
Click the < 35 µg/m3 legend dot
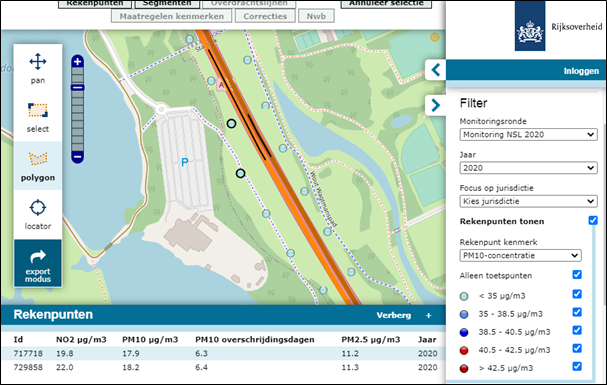click(x=464, y=296)
